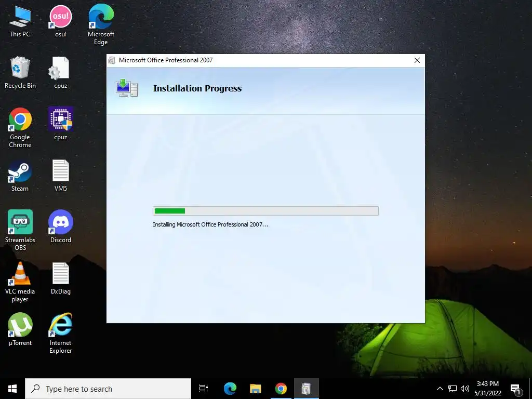Switch to Chrome on the taskbar
The image size is (532, 399).
(x=281, y=389)
